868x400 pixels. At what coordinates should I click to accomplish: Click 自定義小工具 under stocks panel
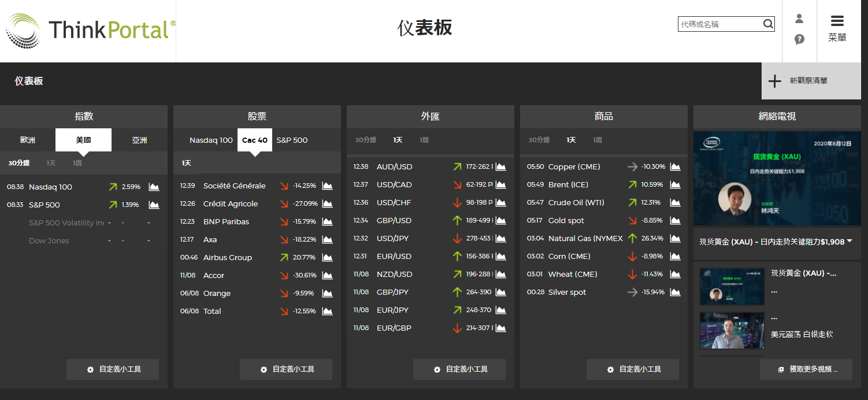click(x=286, y=369)
